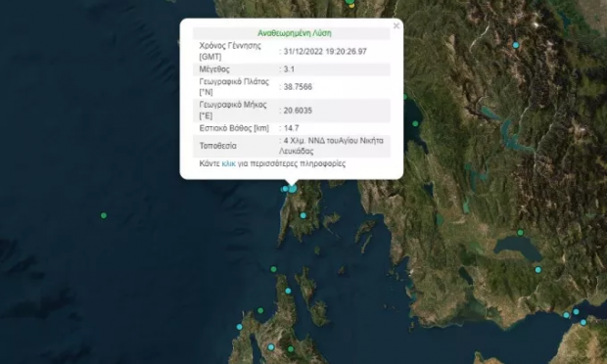Select the cyan marker in the northeastern mountains

click(516, 45)
